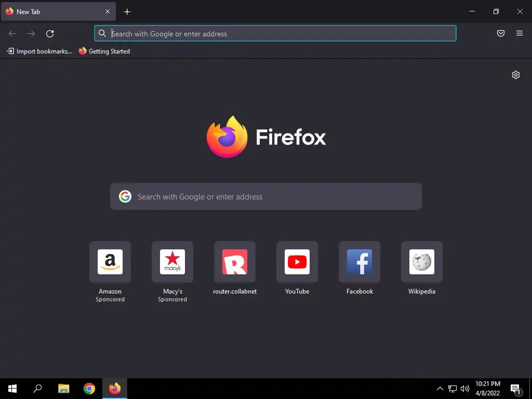This screenshot has width=532, height=399.
Task: Select the New Tab tab
Action: tap(58, 11)
